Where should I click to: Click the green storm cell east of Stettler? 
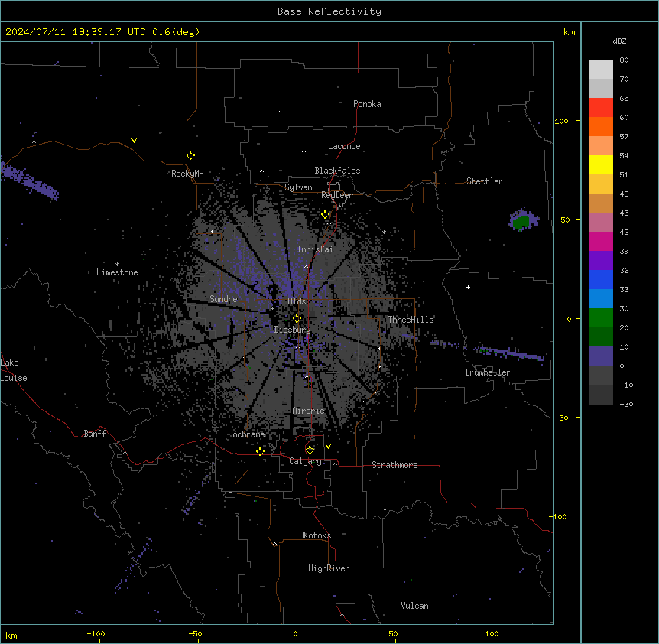(521, 222)
